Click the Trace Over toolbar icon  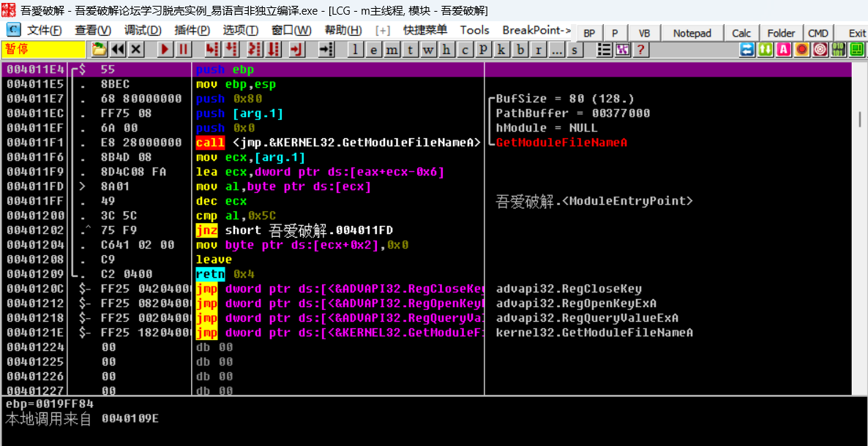tap(273, 49)
